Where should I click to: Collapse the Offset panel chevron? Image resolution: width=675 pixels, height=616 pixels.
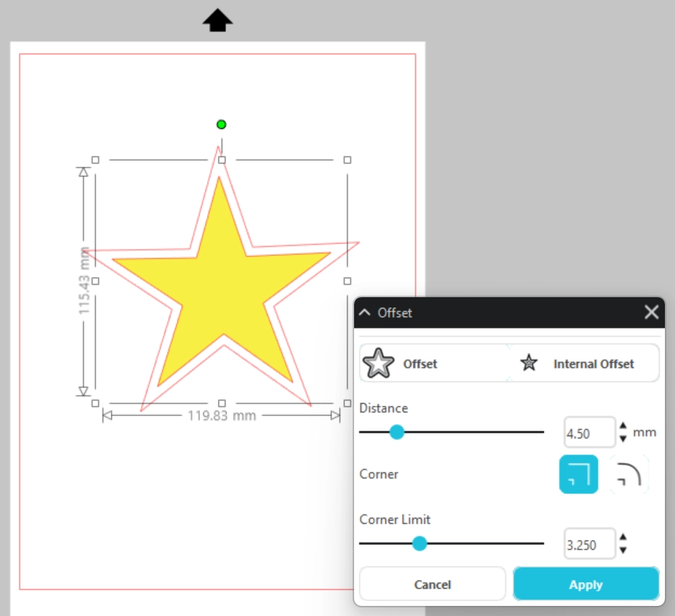(365, 312)
